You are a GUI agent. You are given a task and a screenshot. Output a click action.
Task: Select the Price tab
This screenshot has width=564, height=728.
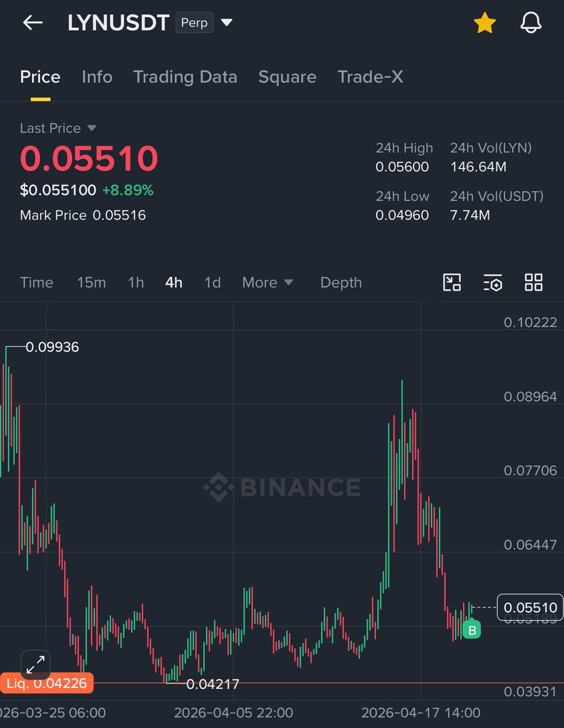(x=40, y=77)
